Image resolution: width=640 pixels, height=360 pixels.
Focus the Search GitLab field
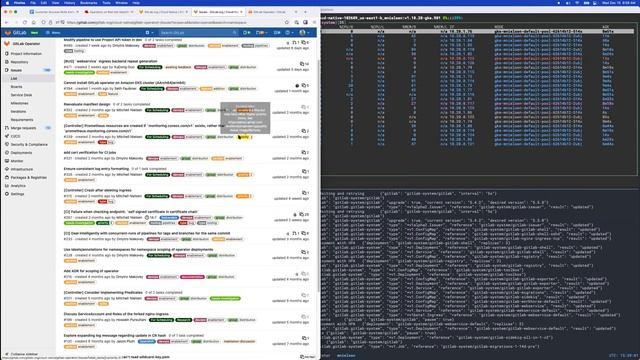(198, 32)
